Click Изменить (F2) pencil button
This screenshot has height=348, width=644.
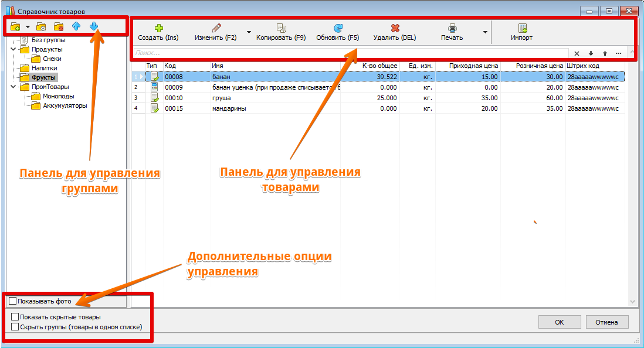click(216, 32)
